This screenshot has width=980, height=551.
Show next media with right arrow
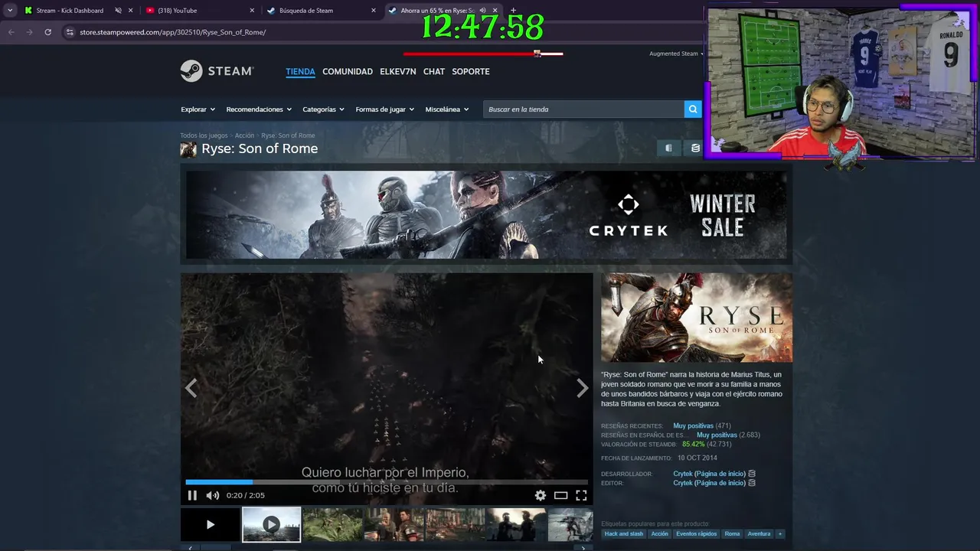coord(583,388)
